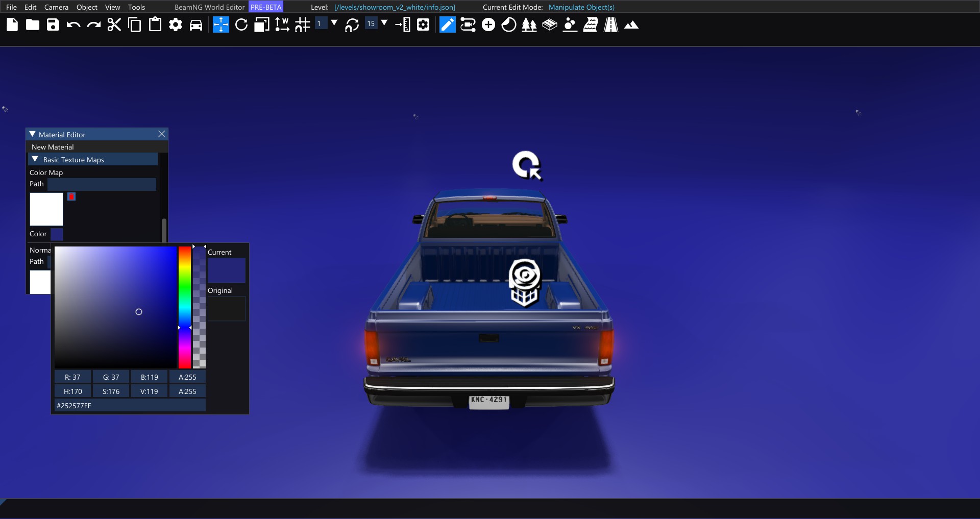This screenshot has height=519, width=980.
Task: Open the View menu
Action: pyautogui.click(x=112, y=7)
